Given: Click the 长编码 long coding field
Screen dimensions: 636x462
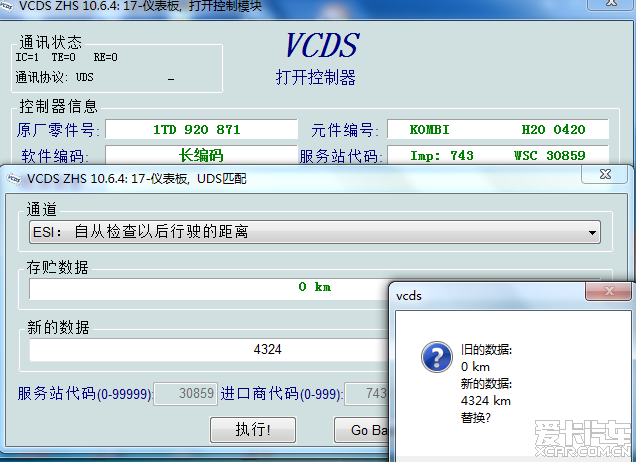Looking at the screenshot, I should pyautogui.click(x=202, y=155).
